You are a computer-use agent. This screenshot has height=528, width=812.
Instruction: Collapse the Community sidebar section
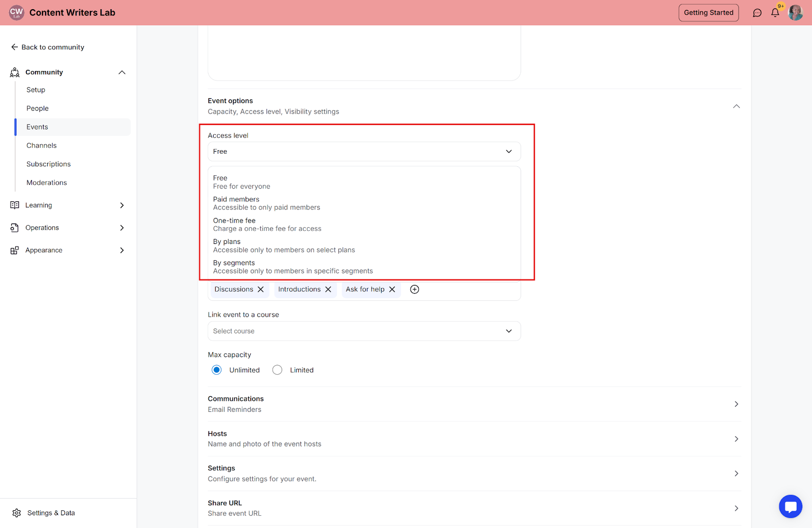click(x=122, y=73)
